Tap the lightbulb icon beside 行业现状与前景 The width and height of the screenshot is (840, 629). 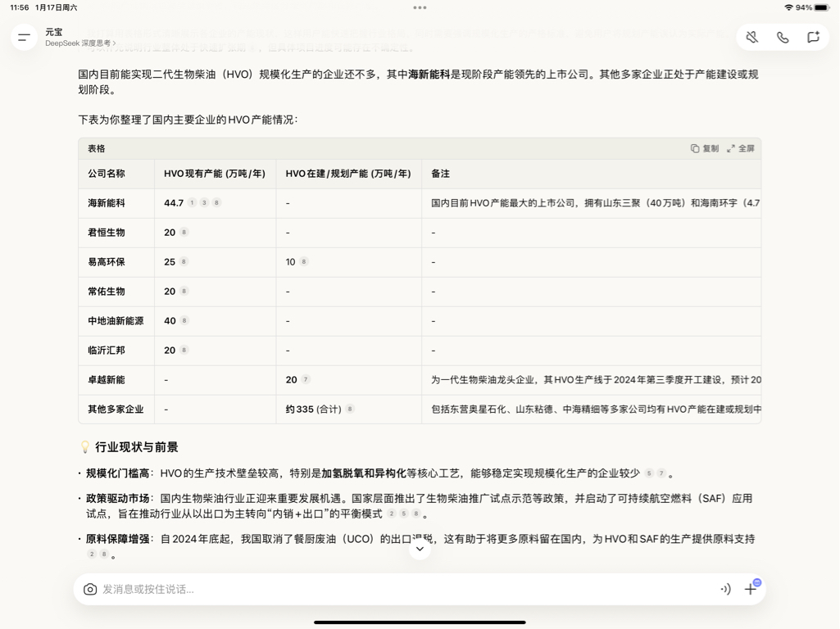coord(84,447)
